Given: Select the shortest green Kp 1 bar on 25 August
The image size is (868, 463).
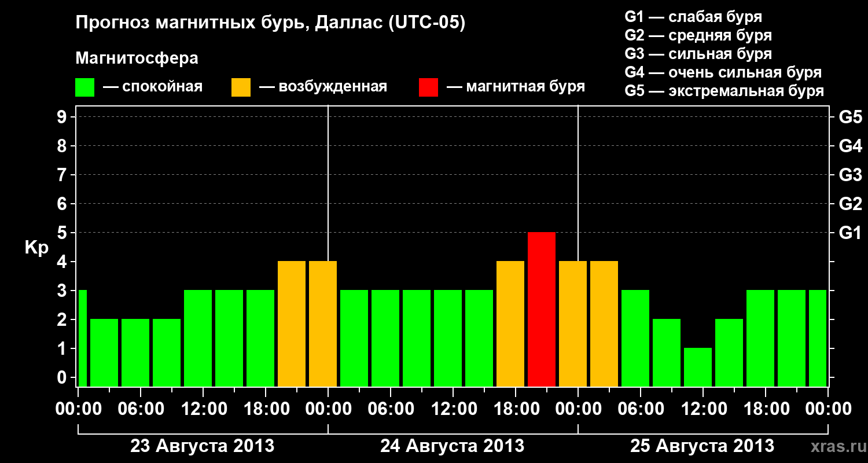Looking at the screenshot, I should coord(698,368).
